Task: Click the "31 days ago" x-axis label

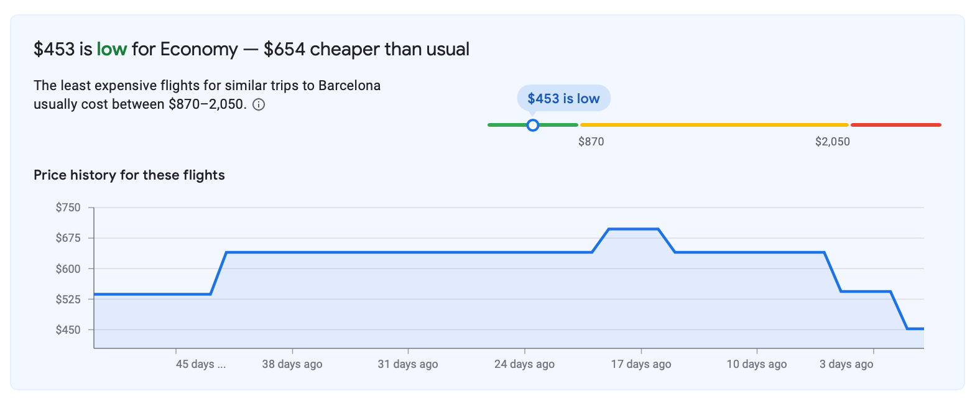Action: pyautogui.click(x=408, y=364)
